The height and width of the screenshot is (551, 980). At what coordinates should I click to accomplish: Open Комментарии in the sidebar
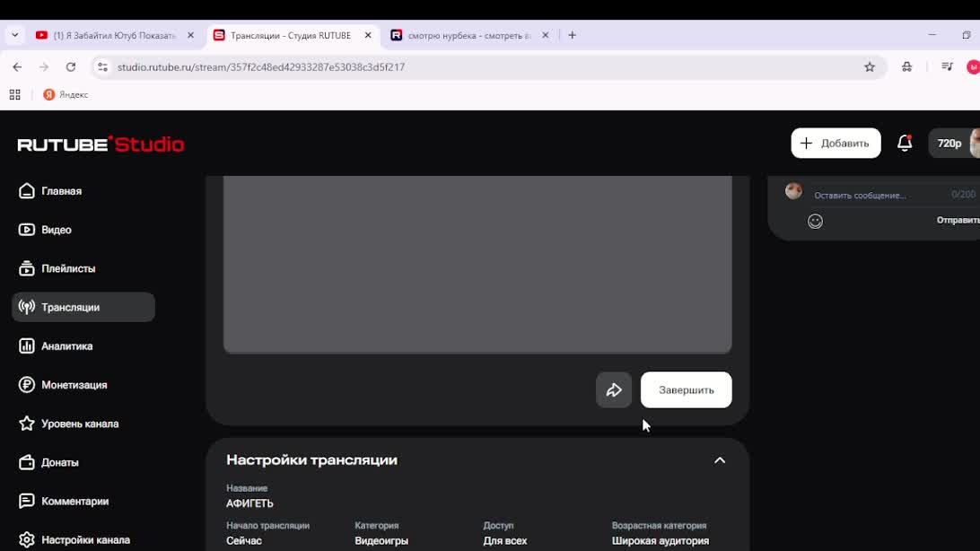coord(83,501)
